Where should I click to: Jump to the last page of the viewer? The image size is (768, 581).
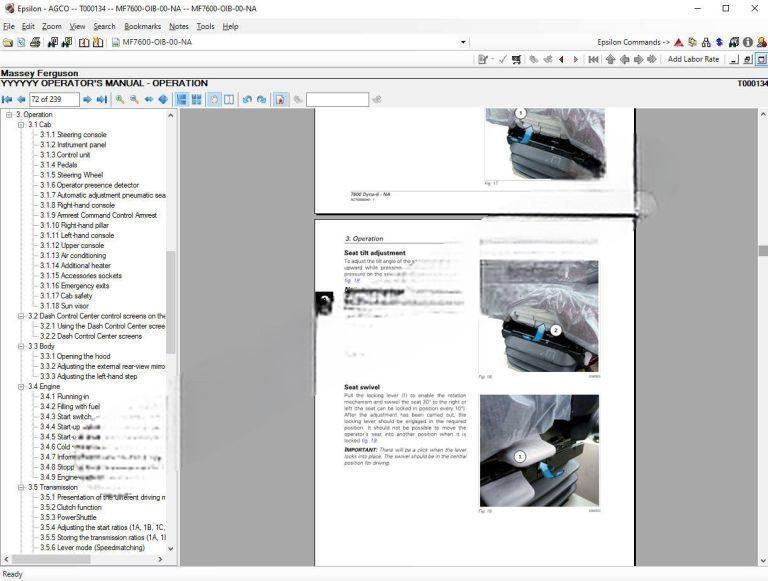[102, 99]
